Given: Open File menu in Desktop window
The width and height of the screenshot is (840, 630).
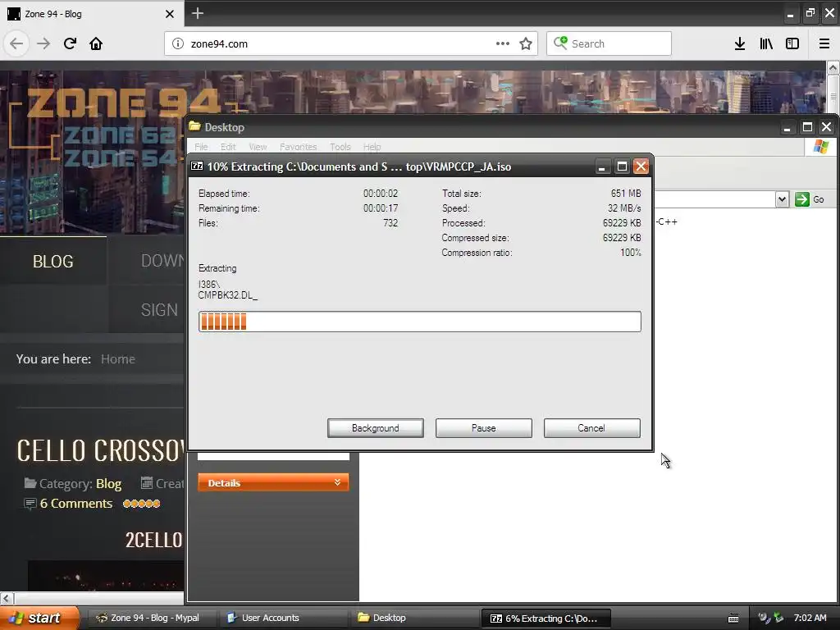Looking at the screenshot, I should (x=201, y=147).
